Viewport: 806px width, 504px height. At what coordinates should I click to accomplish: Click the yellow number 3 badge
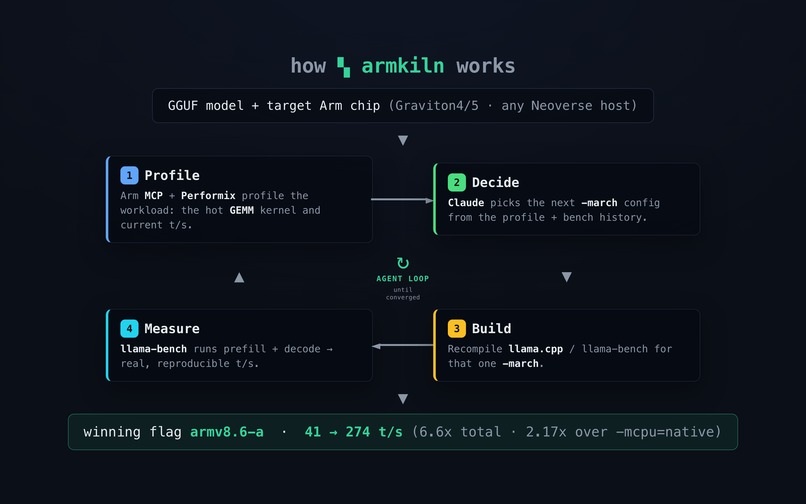click(x=456, y=329)
